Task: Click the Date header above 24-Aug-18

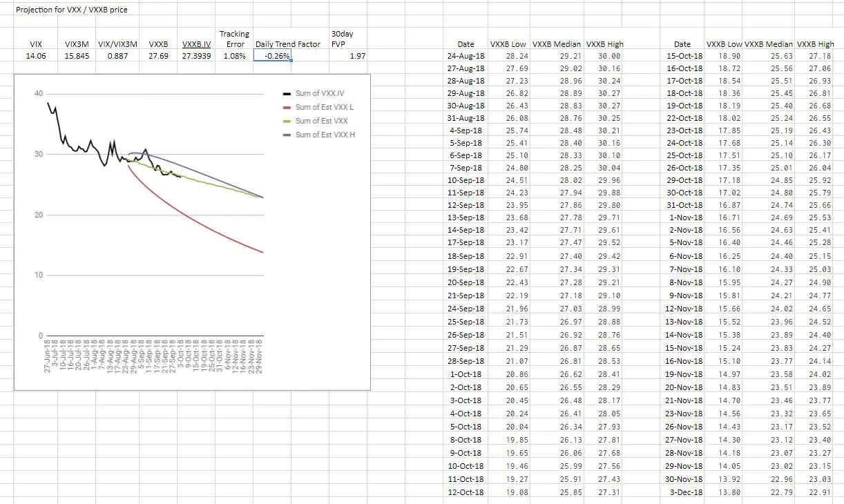Action: point(466,44)
